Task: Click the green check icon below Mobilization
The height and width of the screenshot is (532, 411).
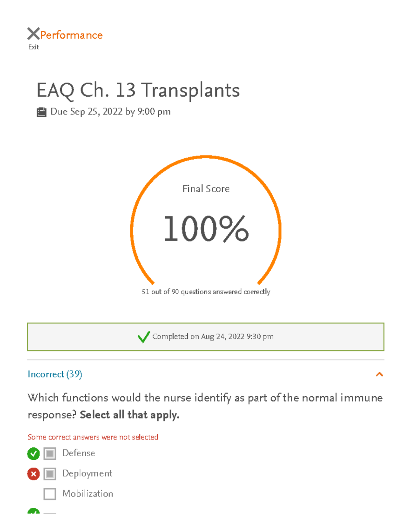Action: [x=33, y=512]
